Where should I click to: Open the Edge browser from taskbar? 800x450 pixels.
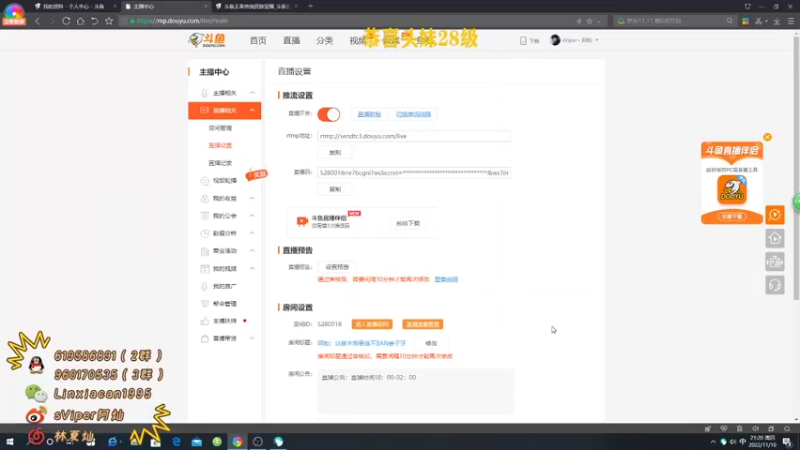click(x=176, y=442)
